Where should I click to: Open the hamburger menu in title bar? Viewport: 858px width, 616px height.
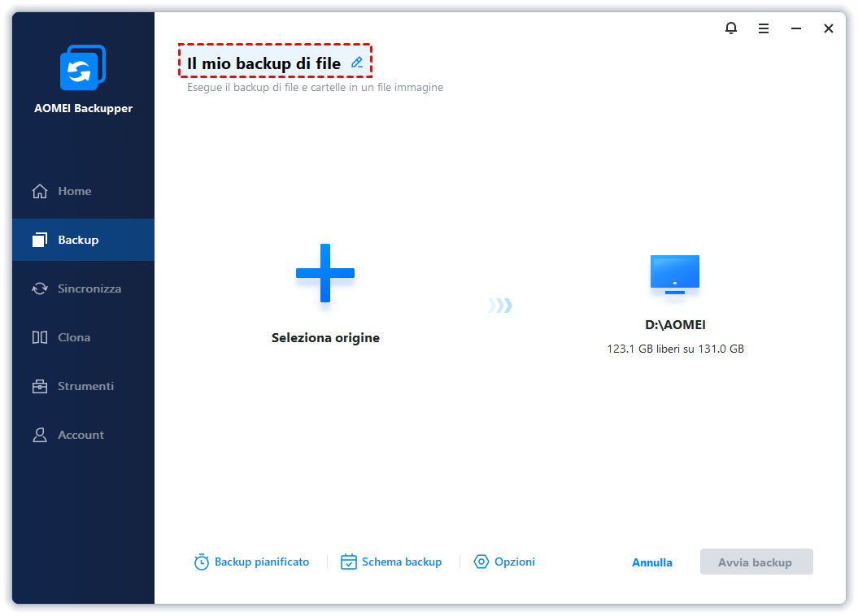764,28
